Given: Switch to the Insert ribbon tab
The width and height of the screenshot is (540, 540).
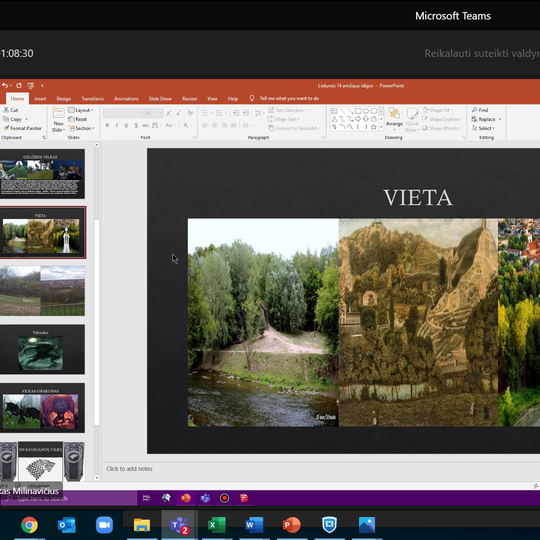Looking at the screenshot, I should (40, 99).
